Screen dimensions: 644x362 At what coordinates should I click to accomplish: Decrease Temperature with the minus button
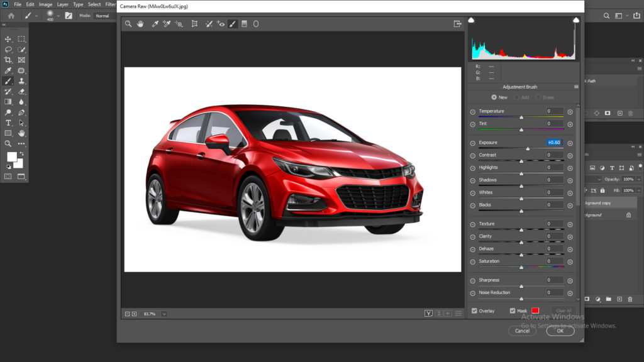point(473,112)
